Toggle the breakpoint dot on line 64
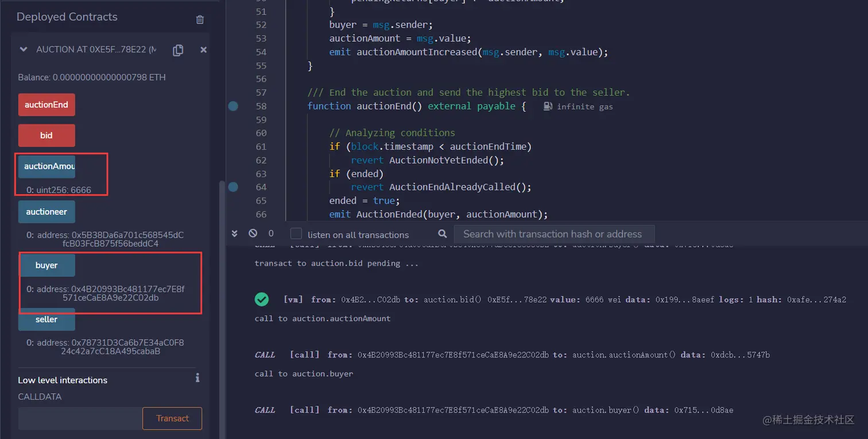868x439 pixels. click(x=233, y=187)
